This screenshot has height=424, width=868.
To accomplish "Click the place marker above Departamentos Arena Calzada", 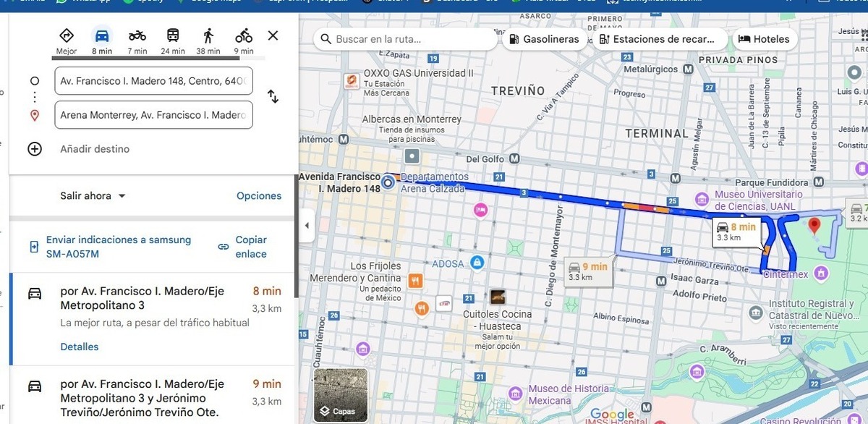I will (x=412, y=156).
